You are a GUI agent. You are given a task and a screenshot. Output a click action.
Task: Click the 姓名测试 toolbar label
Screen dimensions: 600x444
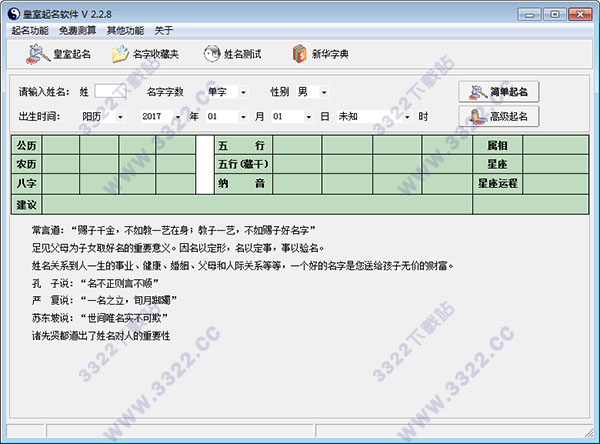pos(243,54)
